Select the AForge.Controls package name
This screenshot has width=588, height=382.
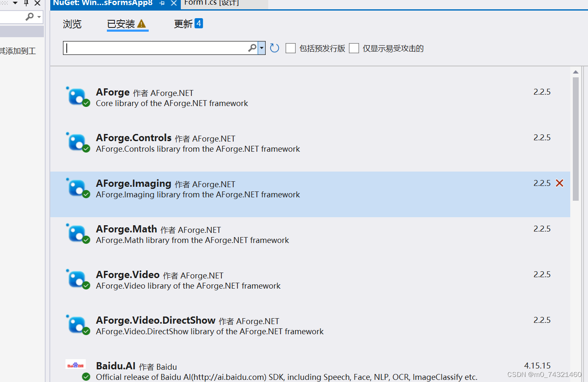tap(133, 138)
